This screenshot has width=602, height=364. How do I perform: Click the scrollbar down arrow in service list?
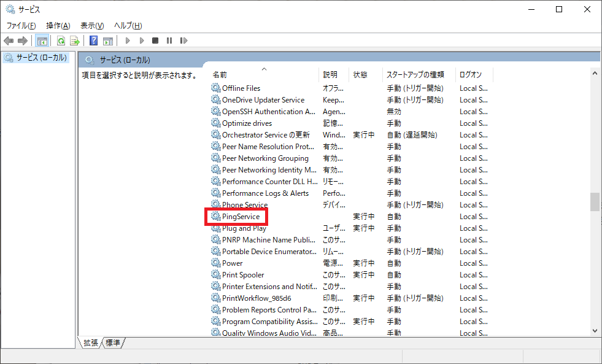pyautogui.click(x=595, y=330)
